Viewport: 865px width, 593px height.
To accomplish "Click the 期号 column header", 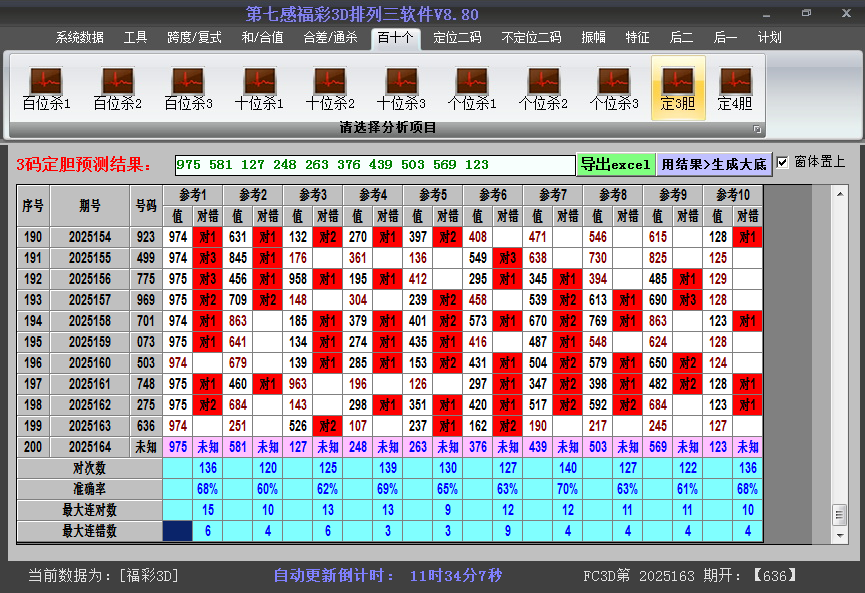I will tap(90, 206).
